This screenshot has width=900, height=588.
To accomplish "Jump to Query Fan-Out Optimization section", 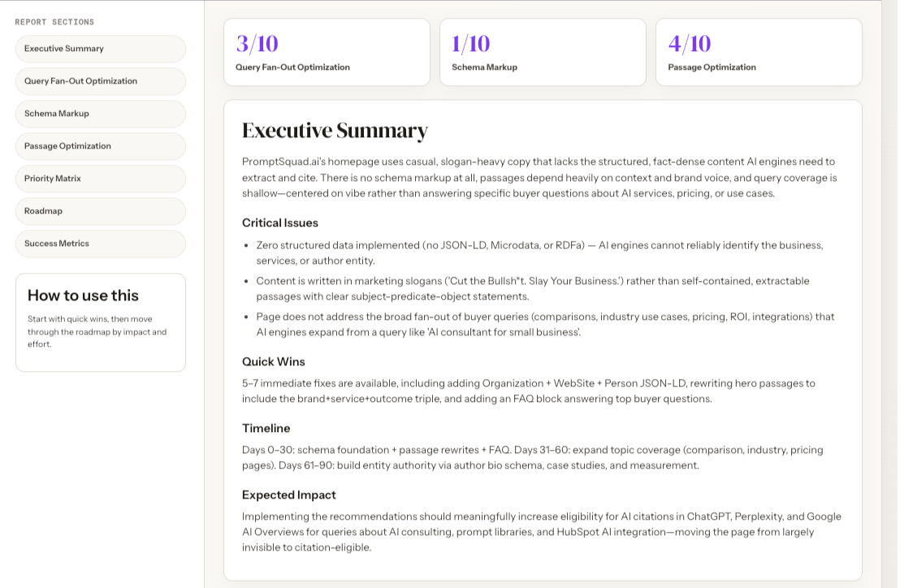I will tap(101, 81).
